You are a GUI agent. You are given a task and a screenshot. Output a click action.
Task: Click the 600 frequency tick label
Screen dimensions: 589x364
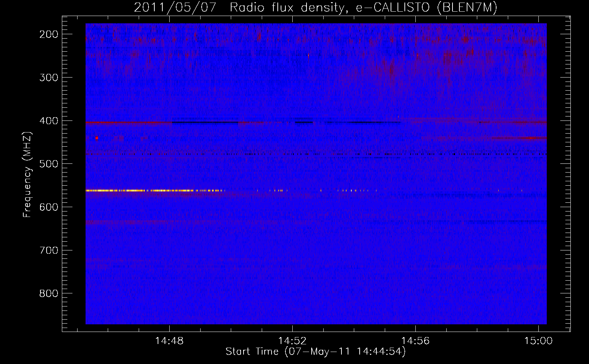point(49,207)
